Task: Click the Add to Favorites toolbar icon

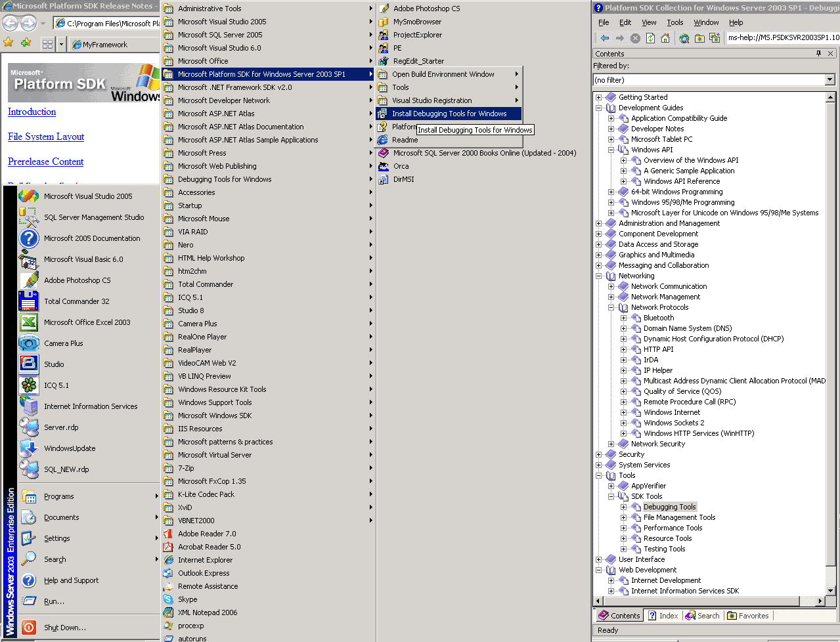Action: [715, 38]
